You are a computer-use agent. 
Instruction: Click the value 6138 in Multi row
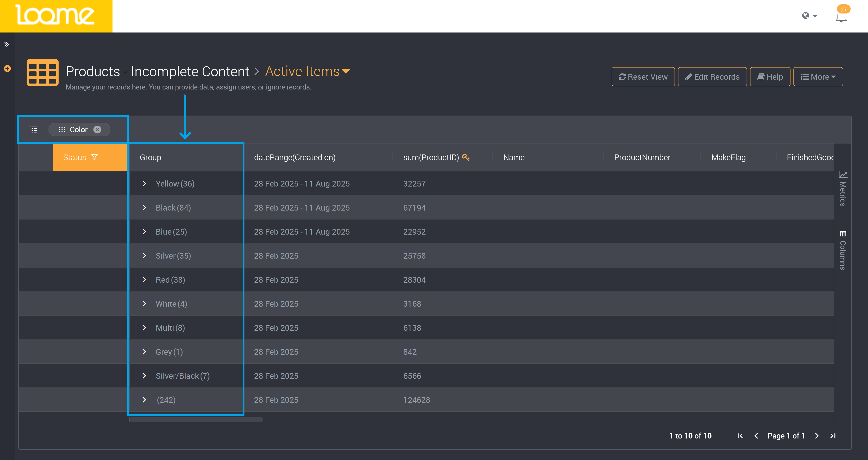[412, 327]
